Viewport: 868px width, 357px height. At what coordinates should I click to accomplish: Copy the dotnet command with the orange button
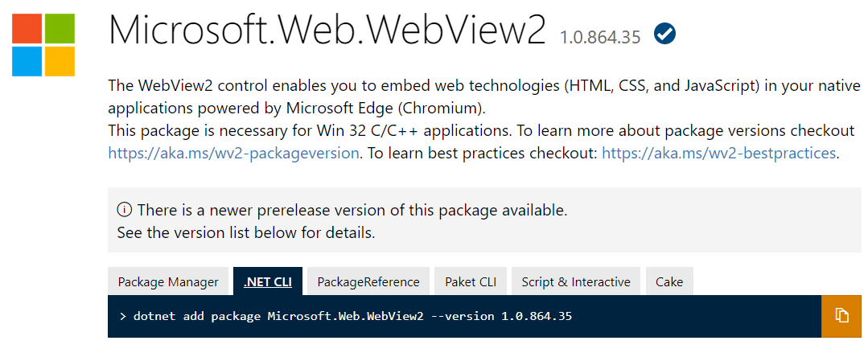coord(841,315)
